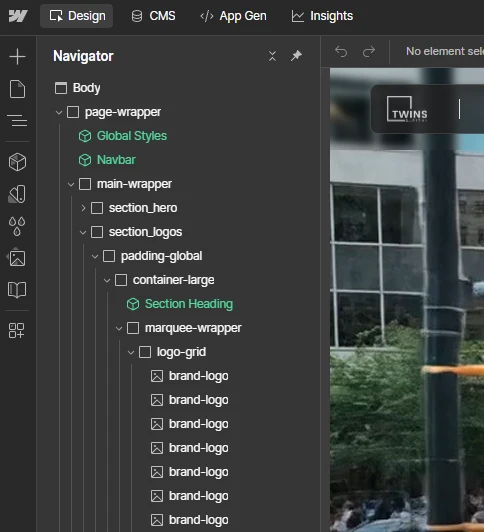
Task: Open the open-book icon panel in sidebar
Action: 17,290
